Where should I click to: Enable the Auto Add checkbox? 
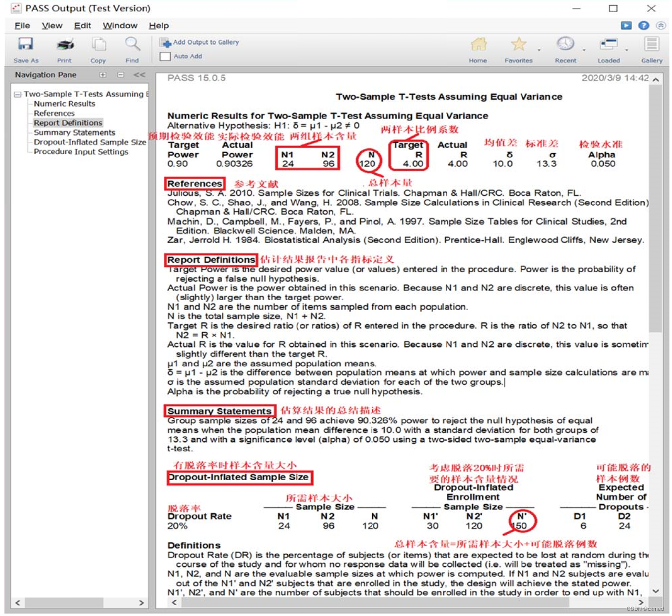tap(165, 56)
